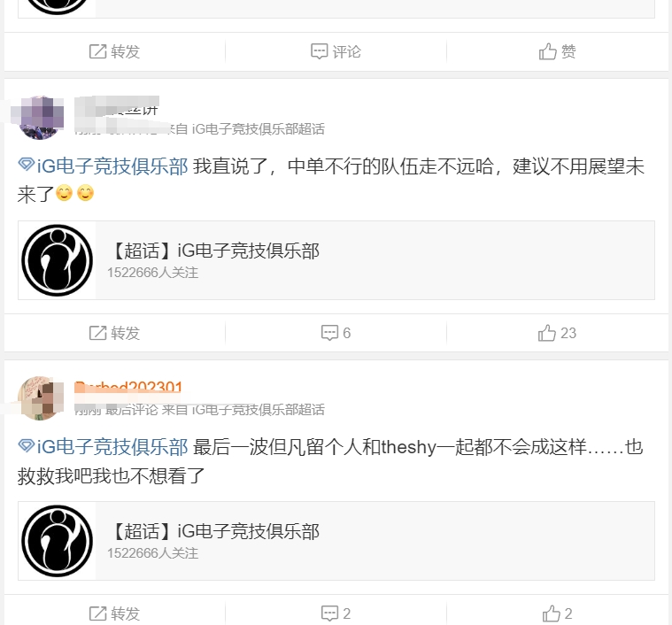This screenshot has height=625, width=672.
Task: Open orange username ending in 202301
Action: pyautogui.click(x=128, y=387)
